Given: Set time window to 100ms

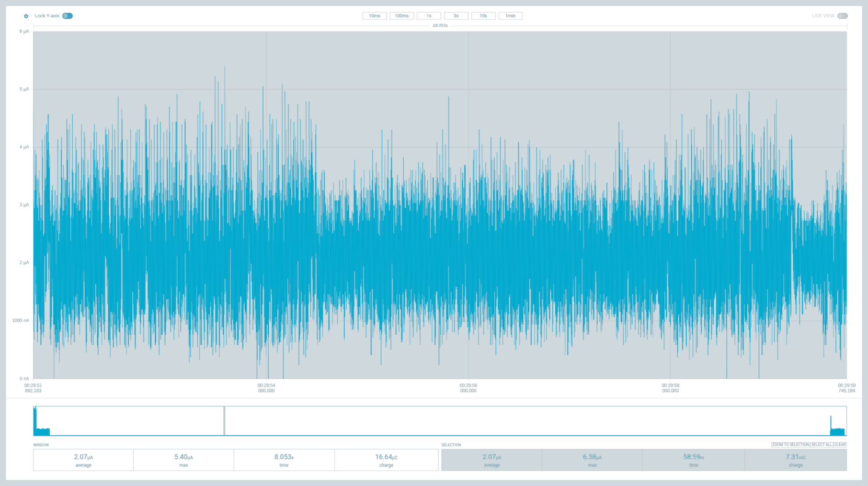Looking at the screenshot, I should pos(402,16).
